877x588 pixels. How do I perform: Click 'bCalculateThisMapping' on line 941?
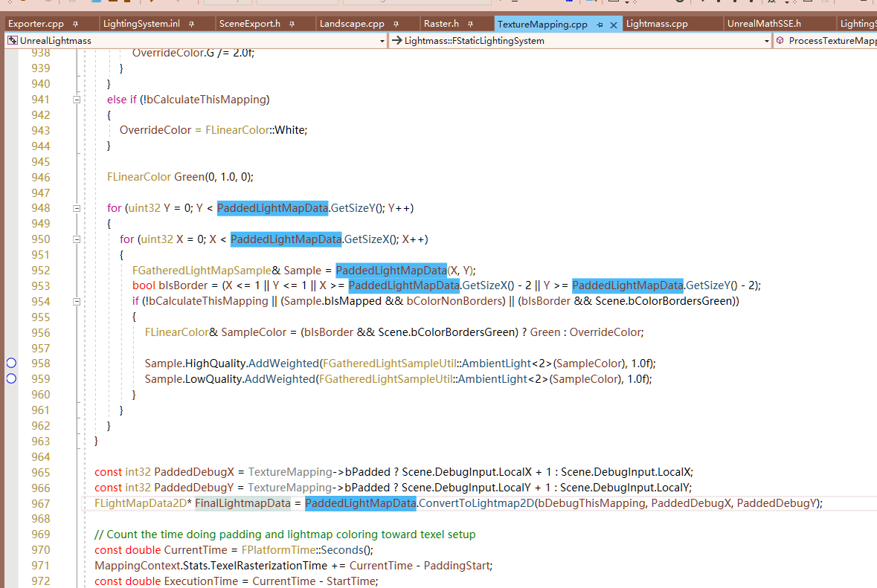coord(206,100)
